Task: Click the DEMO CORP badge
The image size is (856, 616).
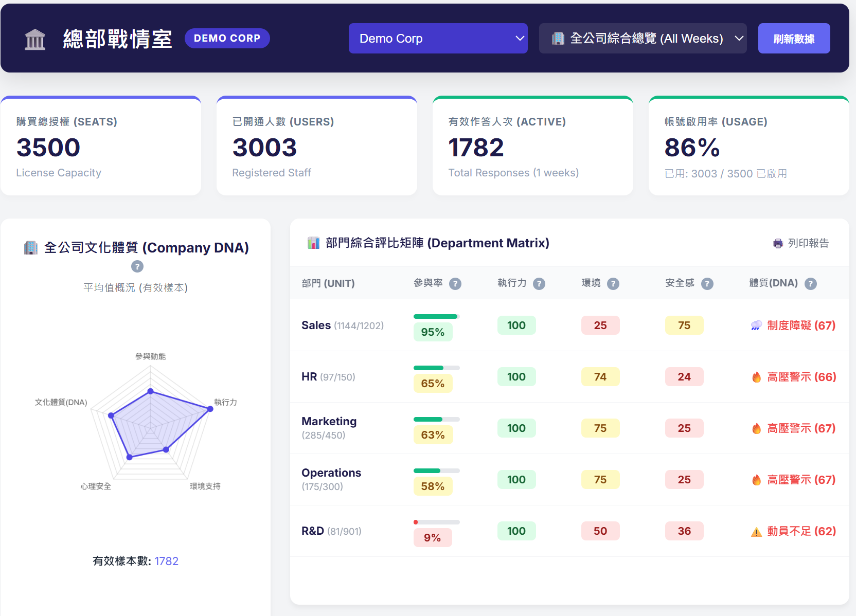Action: coord(227,39)
